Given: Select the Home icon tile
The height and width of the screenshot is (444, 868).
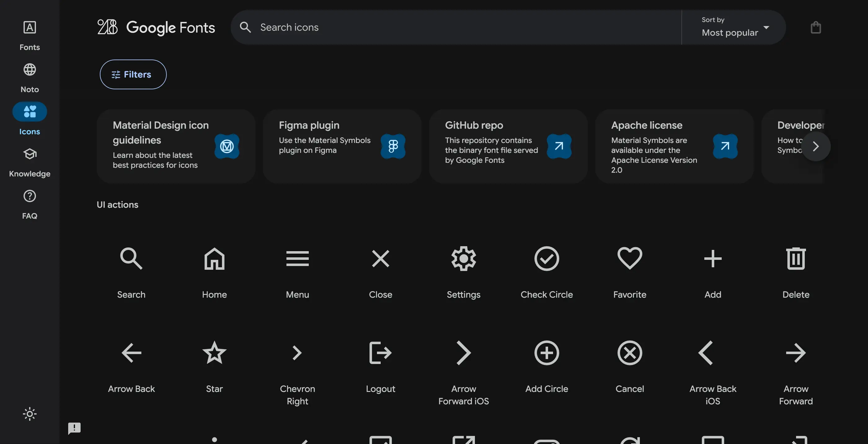Looking at the screenshot, I should coord(214,273).
